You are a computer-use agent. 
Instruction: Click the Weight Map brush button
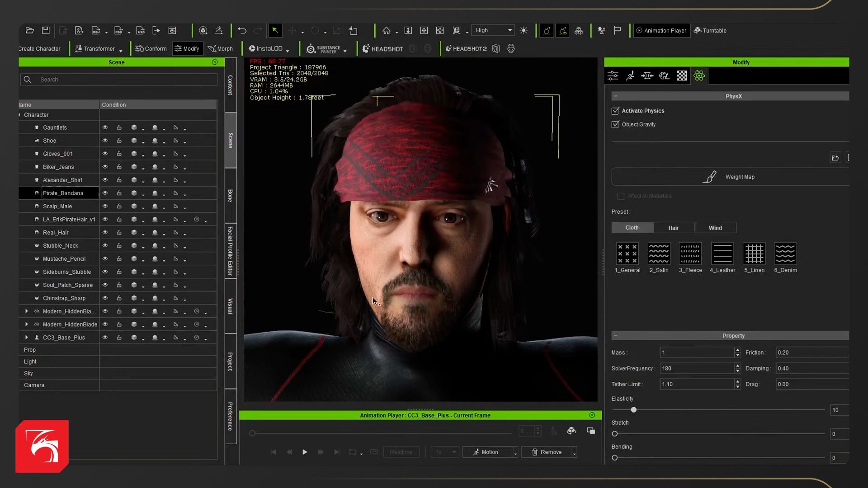coord(731,177)
